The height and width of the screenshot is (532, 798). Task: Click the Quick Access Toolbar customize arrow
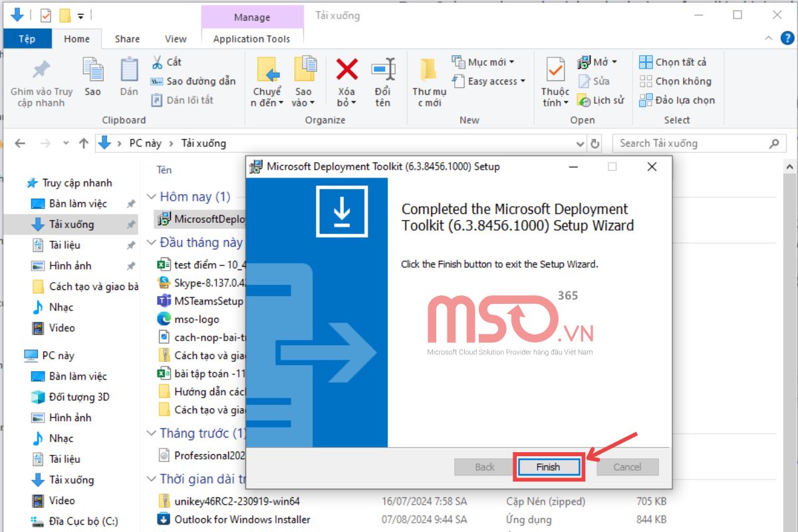(x=80, y=15)
